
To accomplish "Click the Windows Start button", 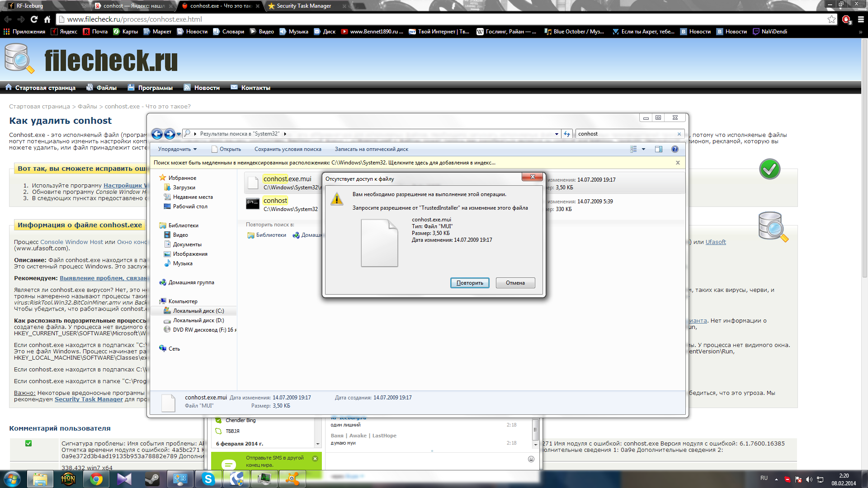I will point(12,479).
